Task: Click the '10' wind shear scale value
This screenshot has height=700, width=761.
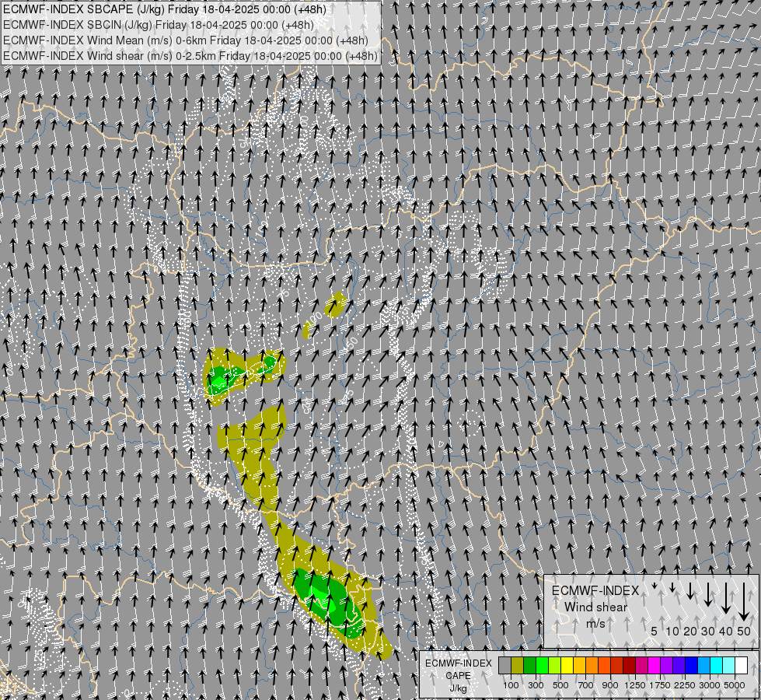Action: click(x=672, y=631)
